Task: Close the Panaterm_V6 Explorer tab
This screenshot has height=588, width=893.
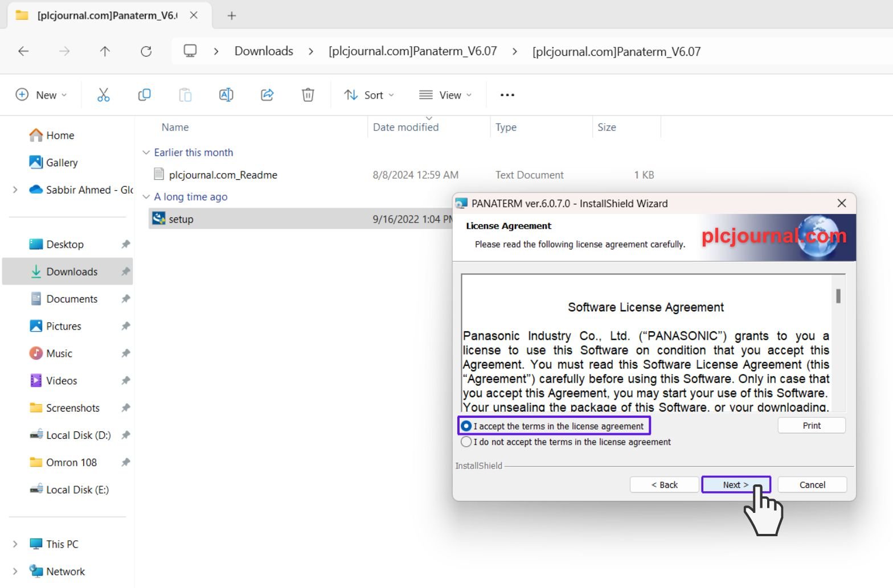Action: [194, 15]
